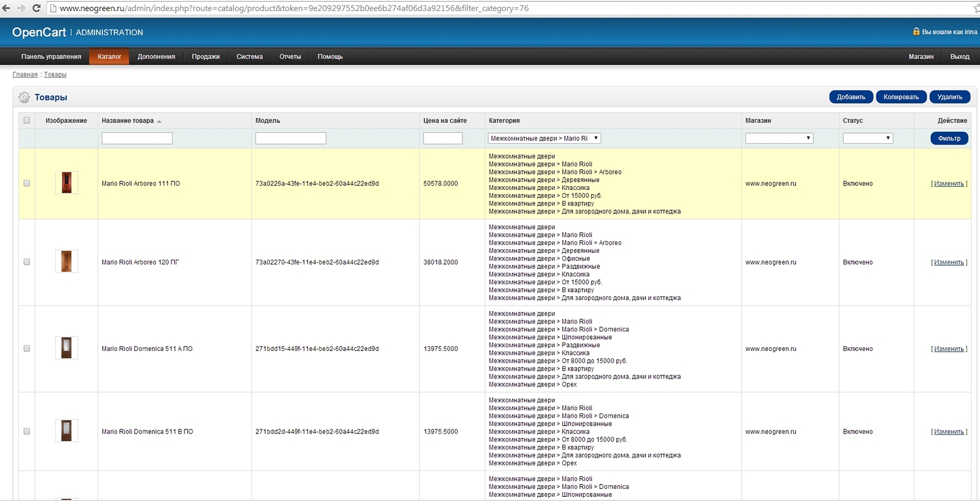Click model 271bdd15-449f-11e4-beb2-60a44c22ed9d
This screenshot has width=980, height=501.
coord(317,349)
